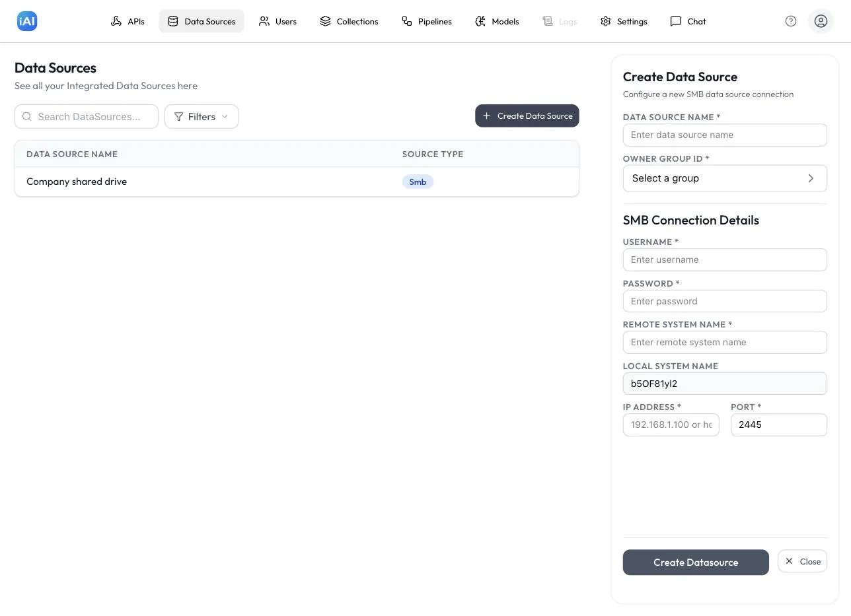851x616 pixels.
Task: Focus the Remote System Name field
Action: 725,342
